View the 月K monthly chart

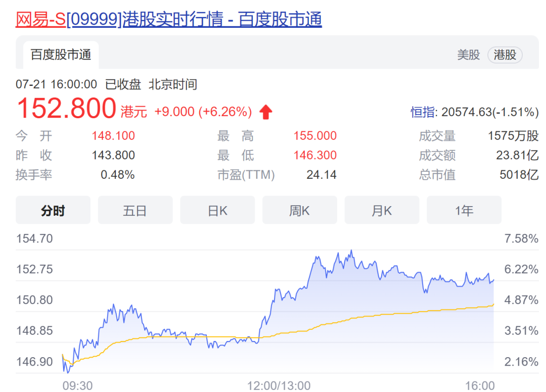(x=382, y=210)
